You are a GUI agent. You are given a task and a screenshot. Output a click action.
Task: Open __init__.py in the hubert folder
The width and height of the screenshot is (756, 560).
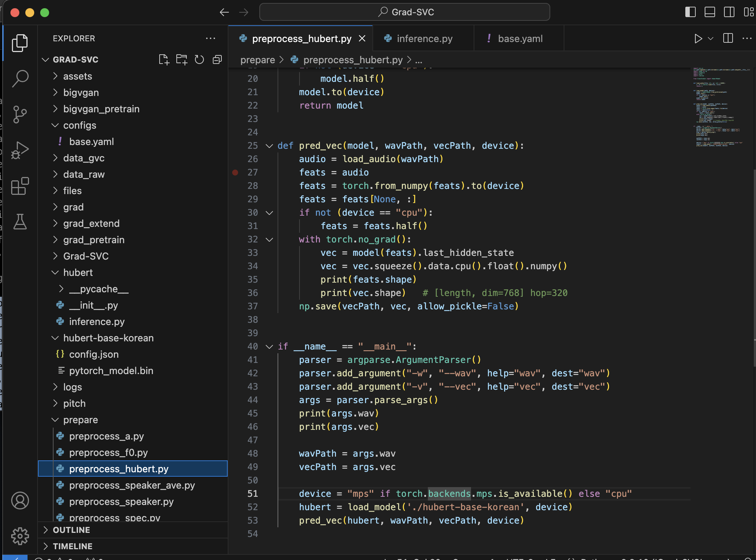[133, 305]
